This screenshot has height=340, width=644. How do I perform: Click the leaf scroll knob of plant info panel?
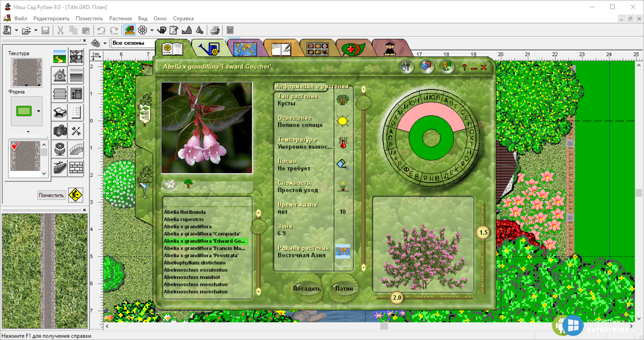[x=363, y=102]
